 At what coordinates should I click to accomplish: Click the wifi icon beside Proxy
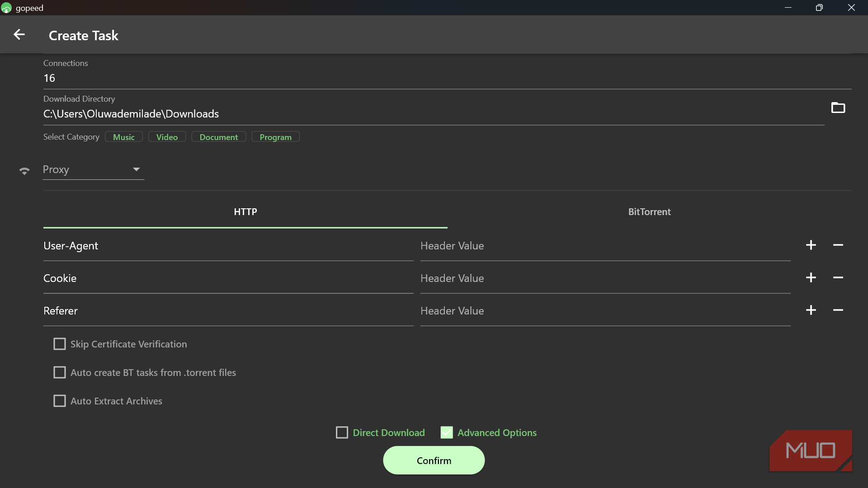[24, 171]
